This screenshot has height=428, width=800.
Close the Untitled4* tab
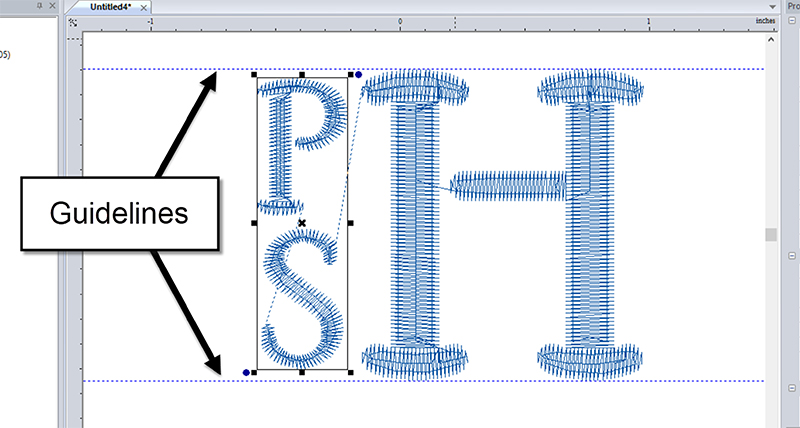click(x=144, y=8)
